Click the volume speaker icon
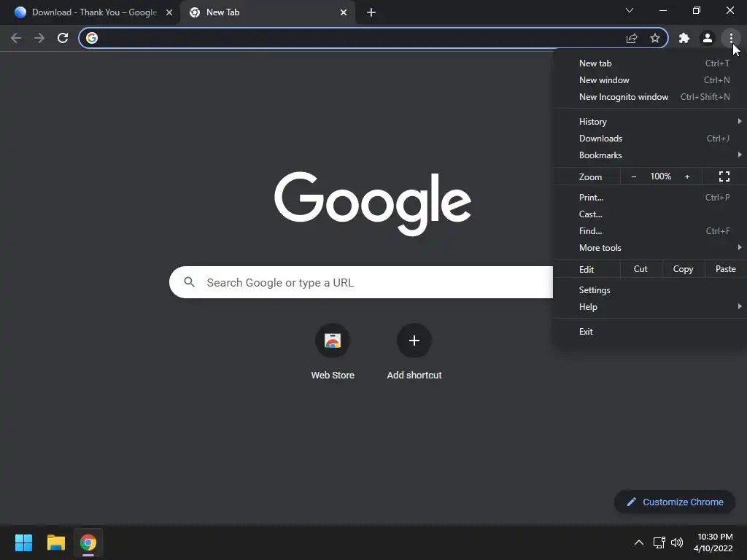747x560 pixels. point(677,542)
